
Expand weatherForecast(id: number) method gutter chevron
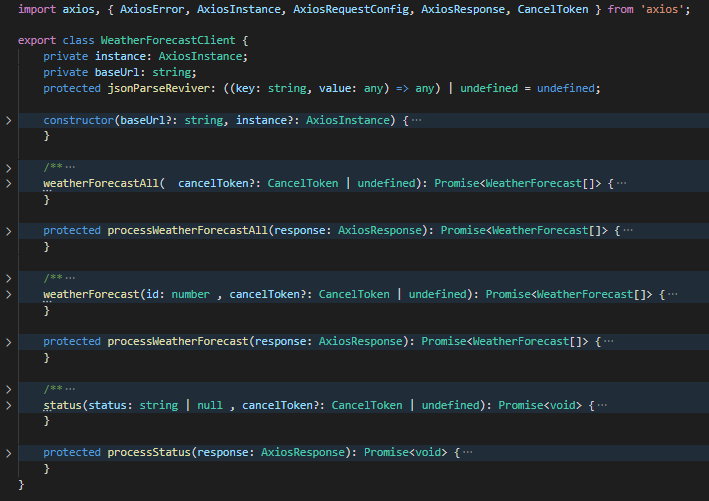(x=9, y=294)
